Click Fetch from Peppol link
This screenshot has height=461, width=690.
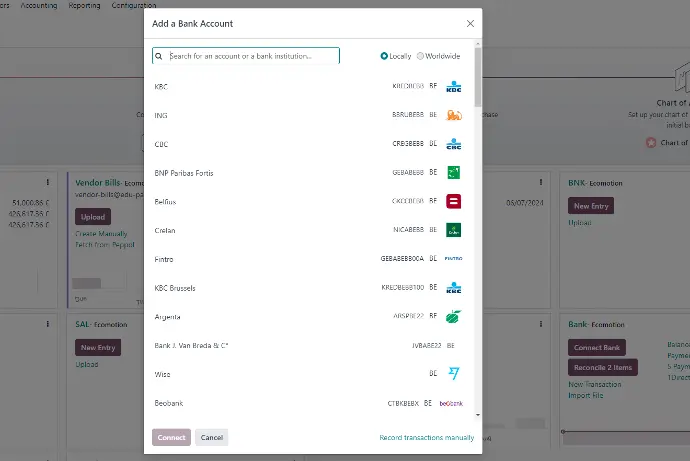click(105, 245)
